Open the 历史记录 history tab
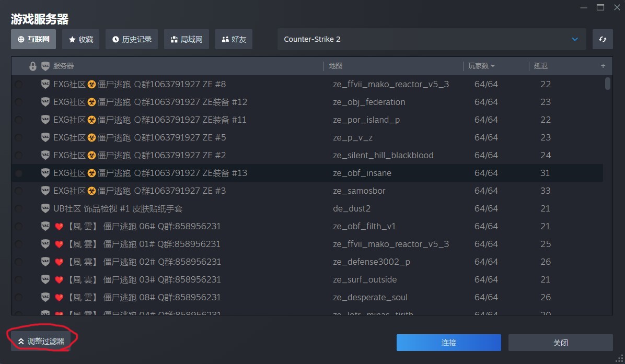This screenshot has height=364, width=625. [132, 39]
